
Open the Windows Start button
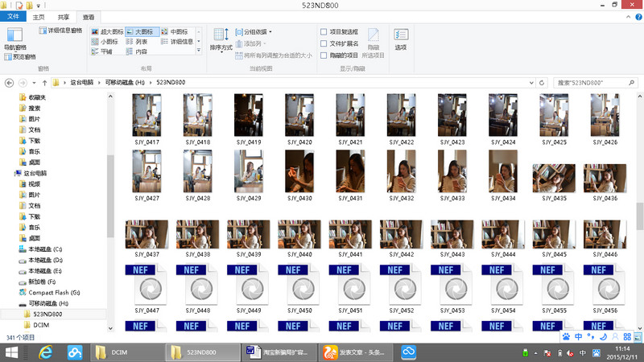point(11,352)
